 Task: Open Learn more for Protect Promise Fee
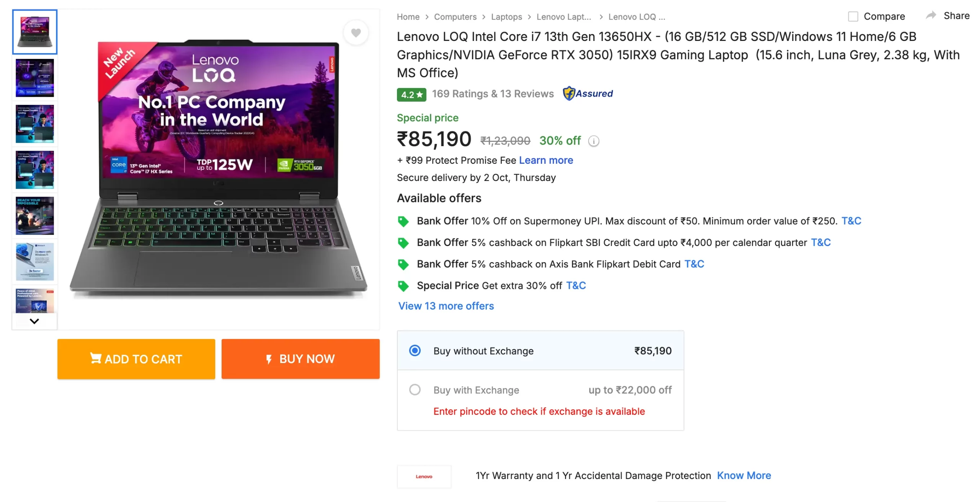(x=546, y=160)
